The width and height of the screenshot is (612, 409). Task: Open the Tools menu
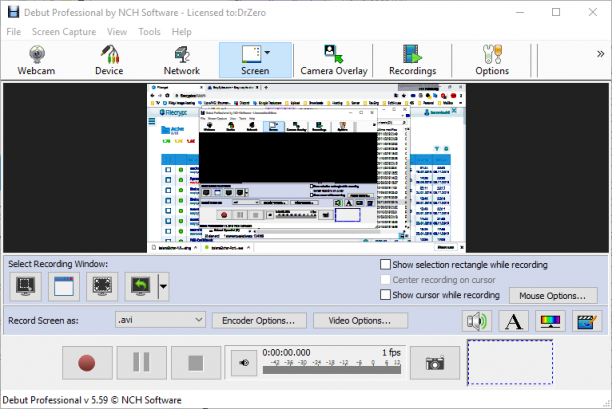pos(149,32)
